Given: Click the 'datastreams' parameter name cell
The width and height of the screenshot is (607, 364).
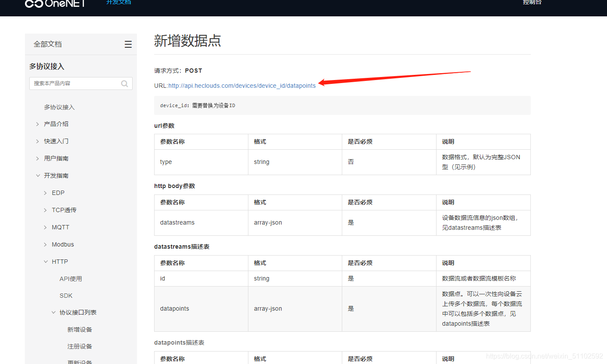Looking at the screenshot, I should point(201,223).
